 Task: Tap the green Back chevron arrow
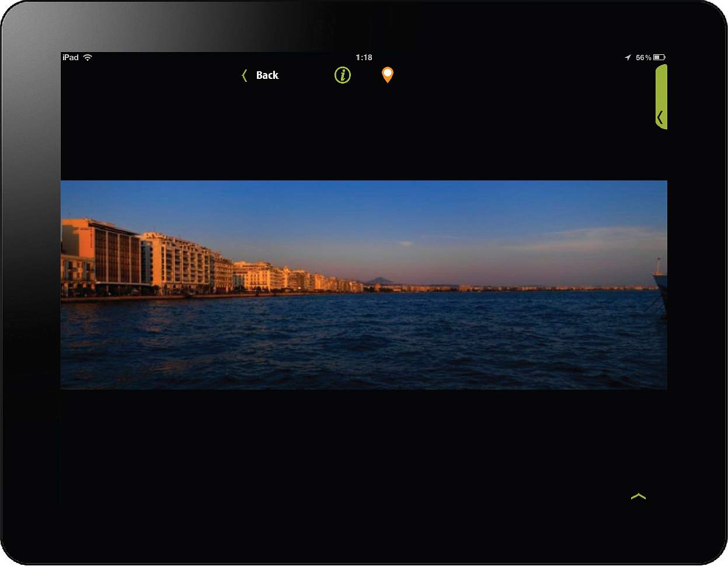point(245,75)
